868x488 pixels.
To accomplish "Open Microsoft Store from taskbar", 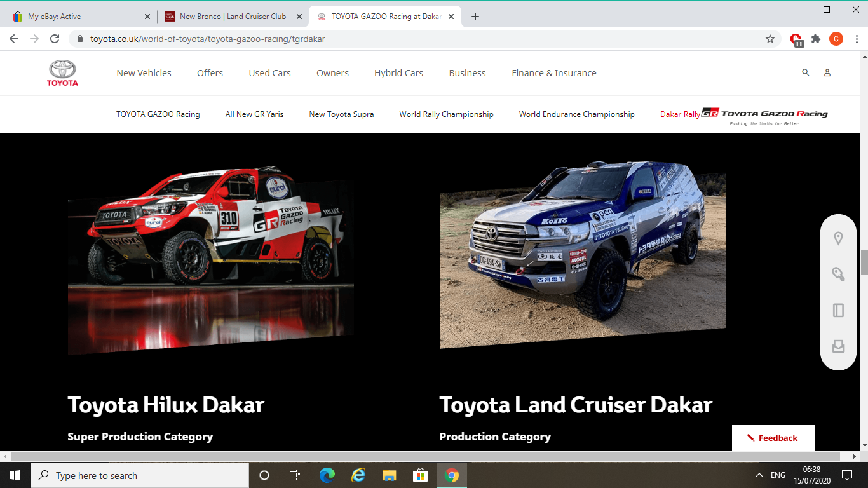I will pyautogui.click(x=420, y=475).
